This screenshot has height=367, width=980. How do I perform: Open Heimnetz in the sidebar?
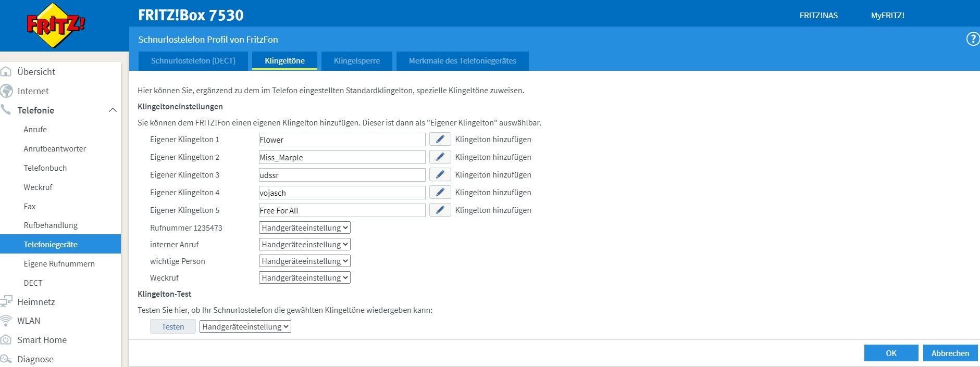click(x=36, y=302)
